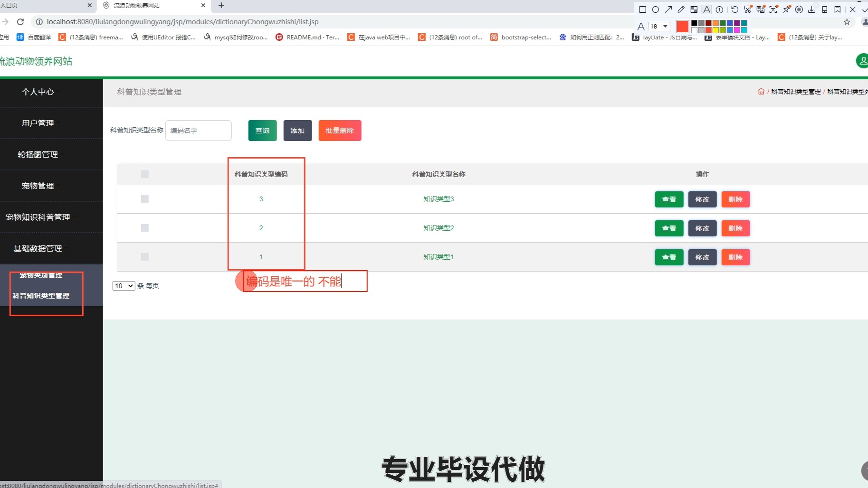Select the pencil drawing tool
The height and width of the screenshot is (488, 868).
681,9
